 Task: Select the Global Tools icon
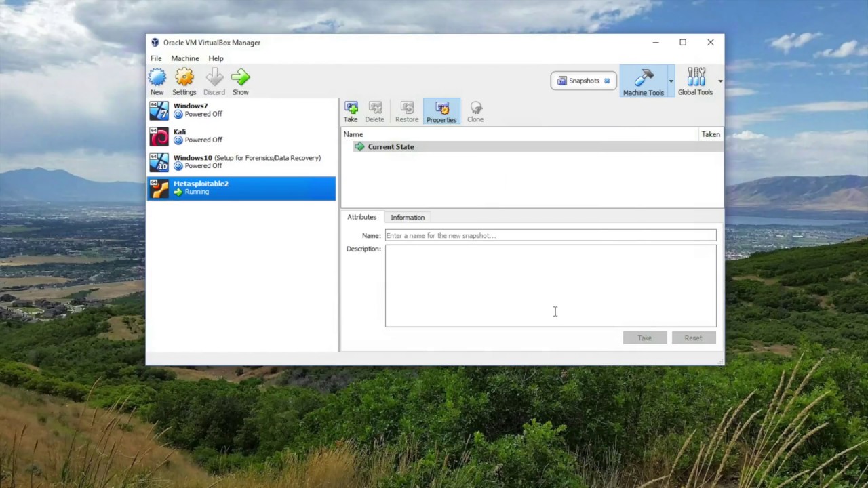pos(696,77)
